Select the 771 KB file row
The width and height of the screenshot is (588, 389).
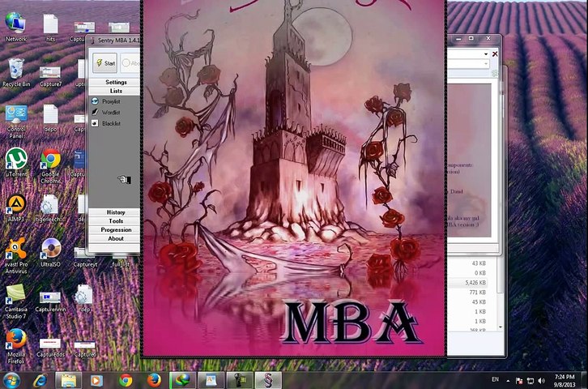pyautogui.click(x=472, y=293)
